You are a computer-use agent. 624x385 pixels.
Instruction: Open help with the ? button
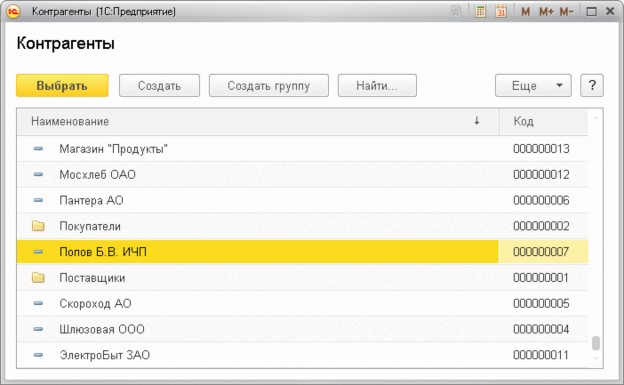tap(592, 85)
